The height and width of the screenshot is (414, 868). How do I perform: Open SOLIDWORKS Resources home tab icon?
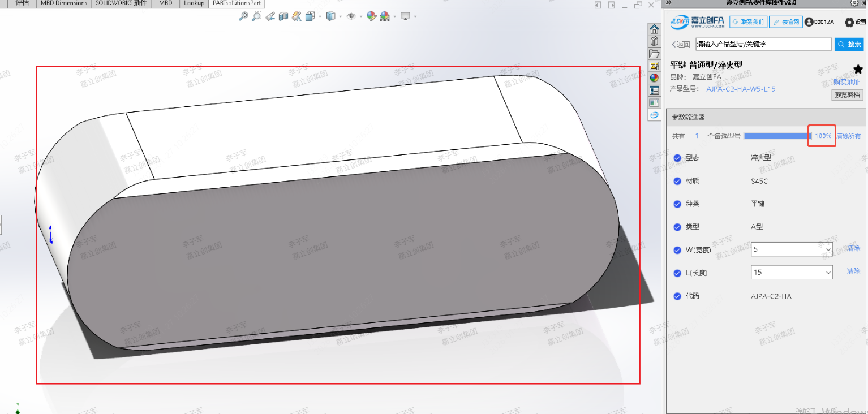point(654,29)
